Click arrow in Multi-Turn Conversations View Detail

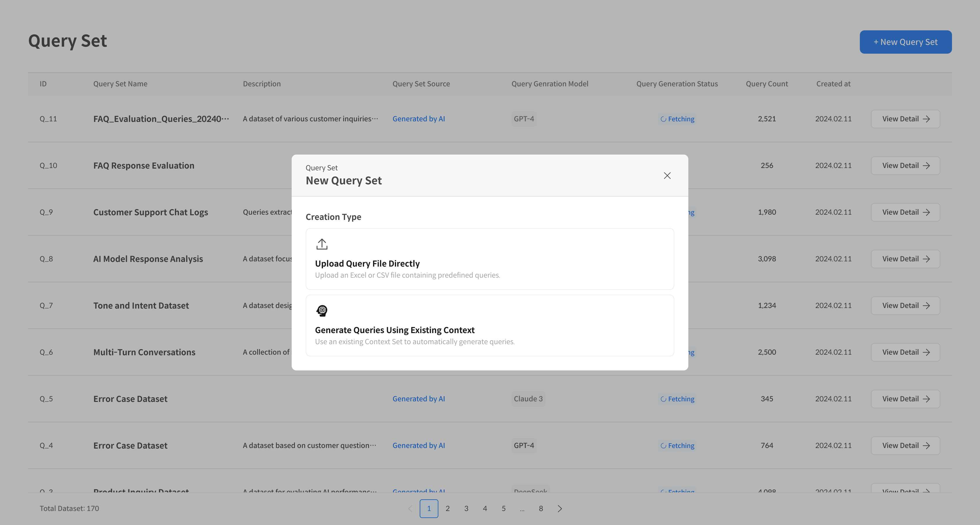click(x=927, y=352)
